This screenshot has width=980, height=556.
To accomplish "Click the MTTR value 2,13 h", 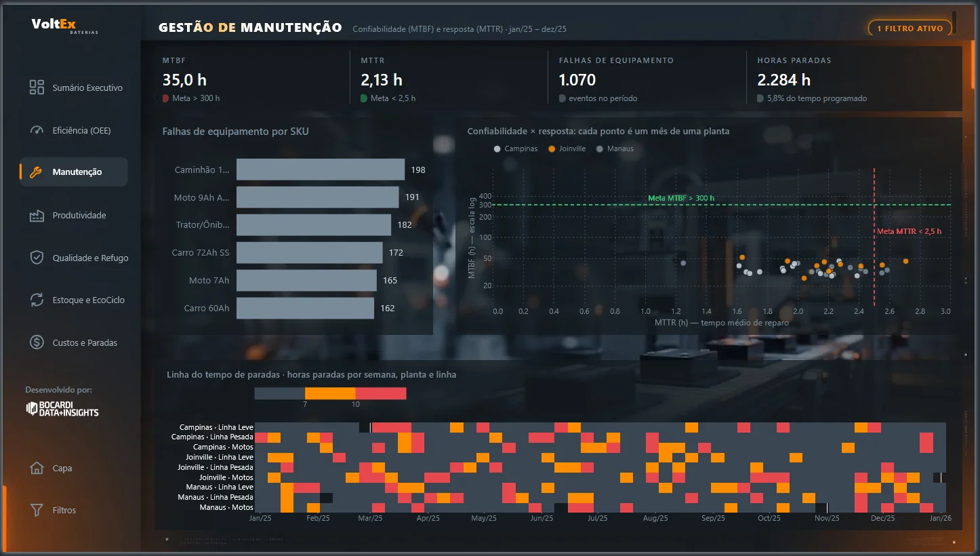I will (x=382, y=80).
